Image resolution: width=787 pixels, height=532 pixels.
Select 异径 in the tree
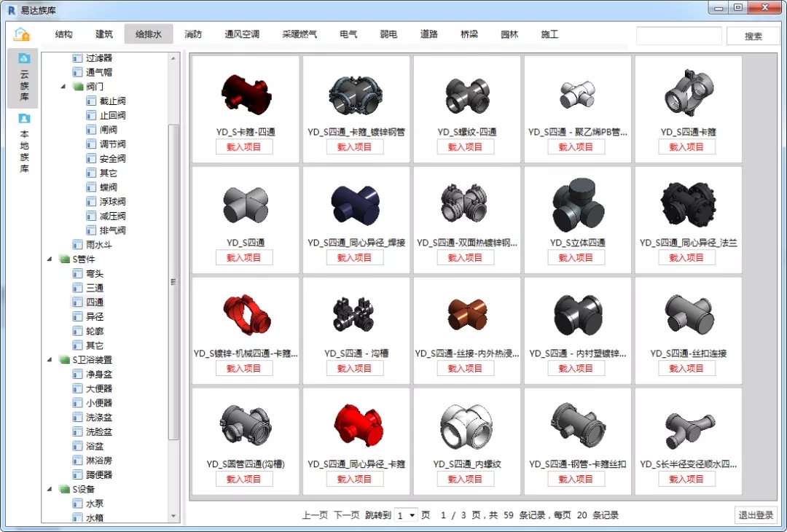click(x=94, y=317)
